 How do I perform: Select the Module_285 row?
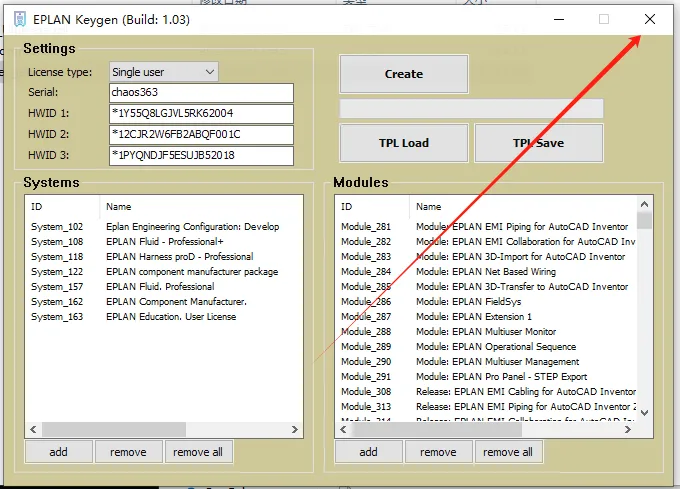click(484, 287)
